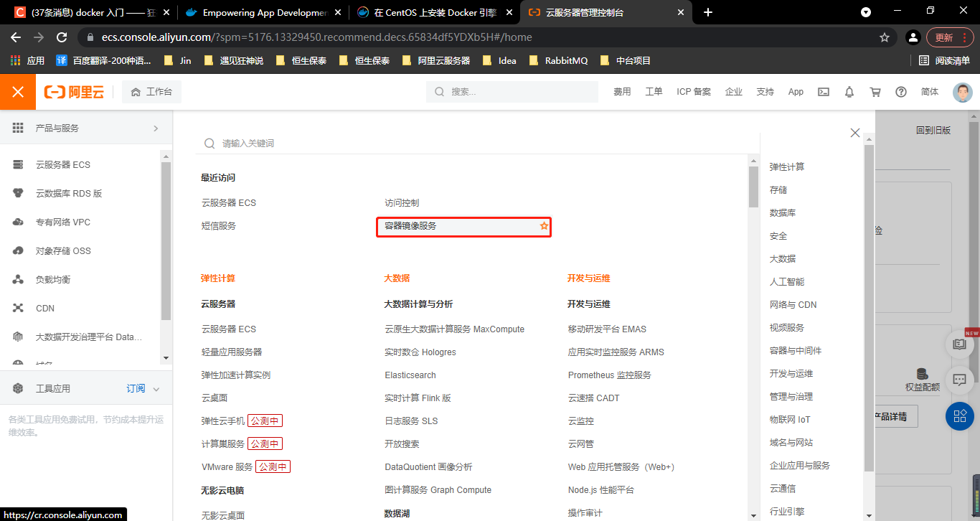
Task: Close the products menu with orange X
Action: tap(18, 92)
